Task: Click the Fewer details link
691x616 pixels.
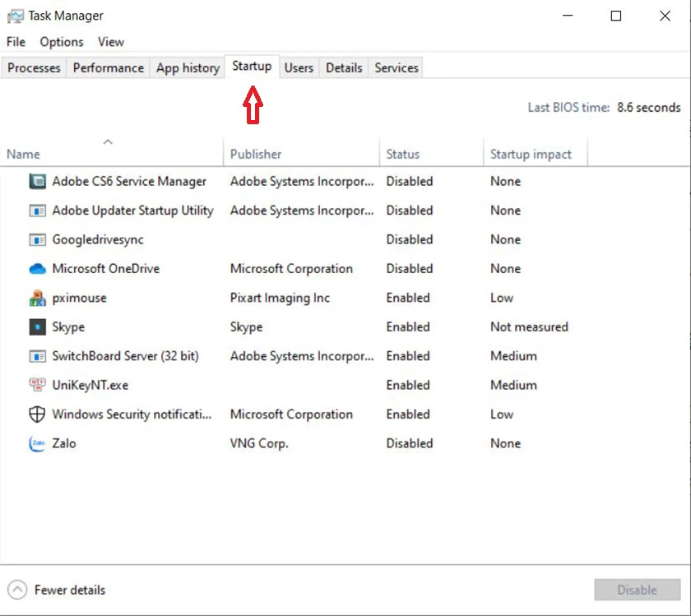Action: pos(70,590)
